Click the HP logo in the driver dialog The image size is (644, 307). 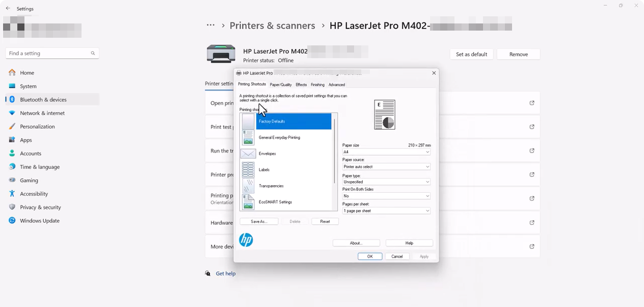(246, 240)
